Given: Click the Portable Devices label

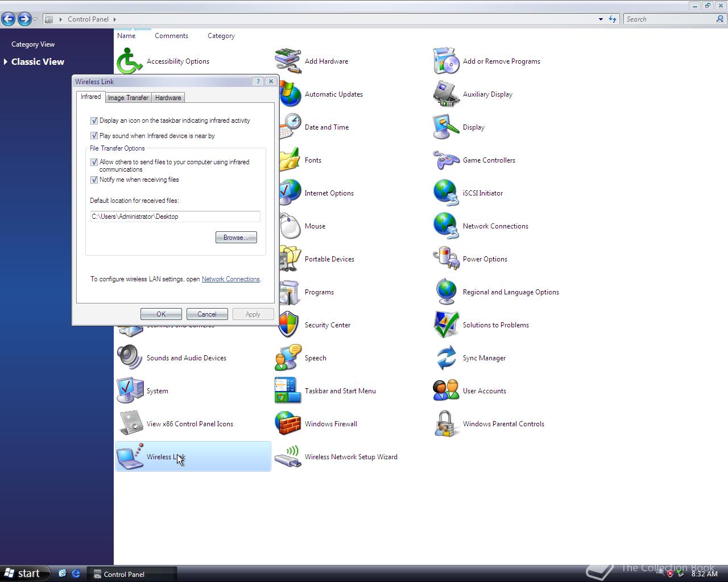Looking at the screenshot, I should point(329,259).
